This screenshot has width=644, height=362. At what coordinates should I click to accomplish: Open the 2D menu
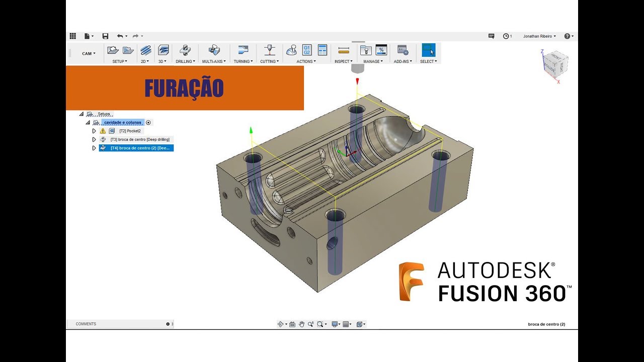(x=145, y=61)
